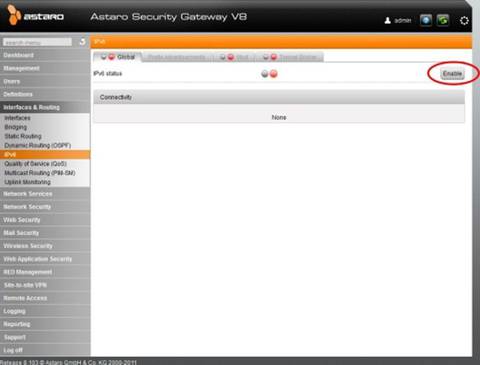Open Quality of Service (QoS) item

[45, 164]
